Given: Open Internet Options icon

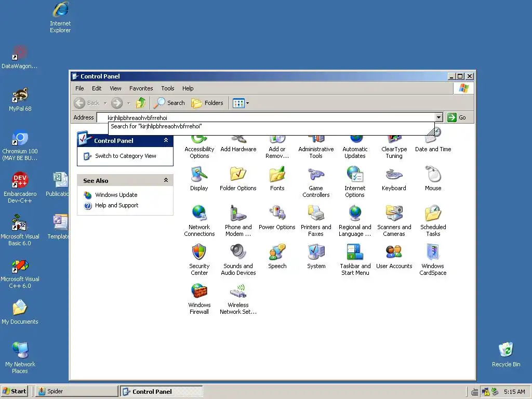Looking at the screenshot, I should [355, 182].
